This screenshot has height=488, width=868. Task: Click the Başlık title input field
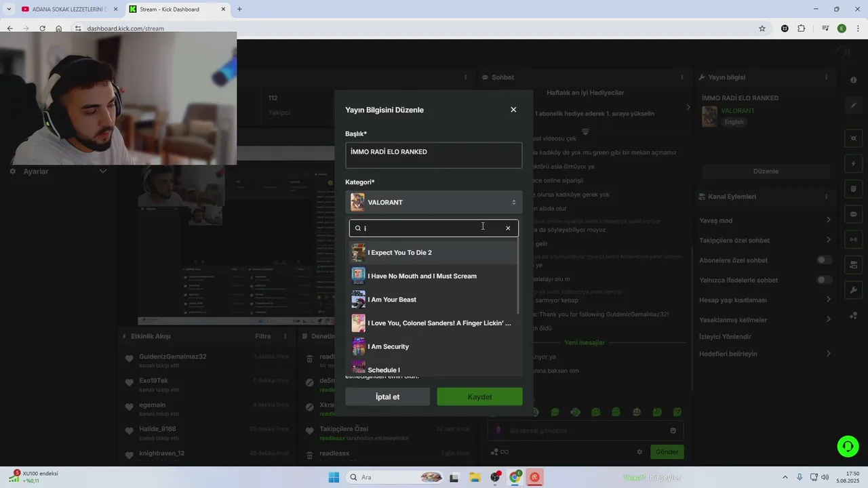[433, 155]
